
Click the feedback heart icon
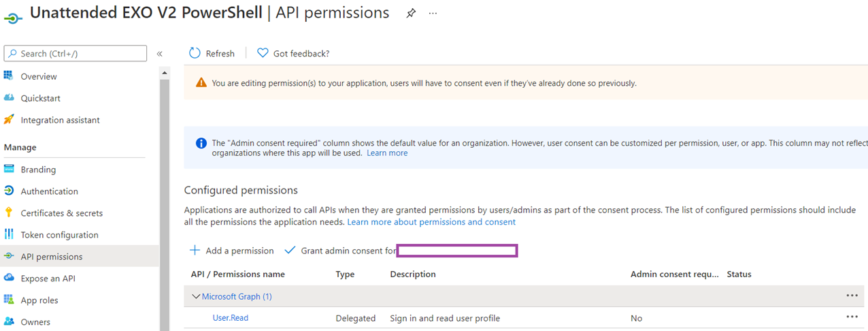click(x=263, y=53)
